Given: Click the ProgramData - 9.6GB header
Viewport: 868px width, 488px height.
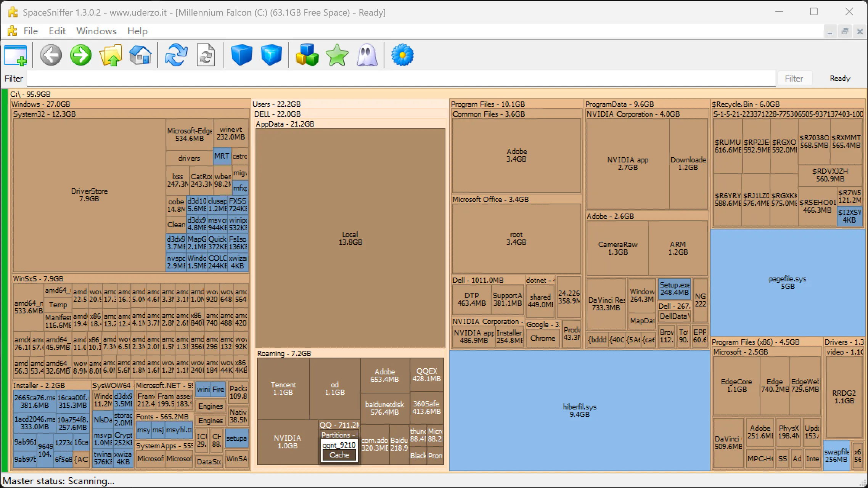Looking at the screenshot, I should (619, 104).
